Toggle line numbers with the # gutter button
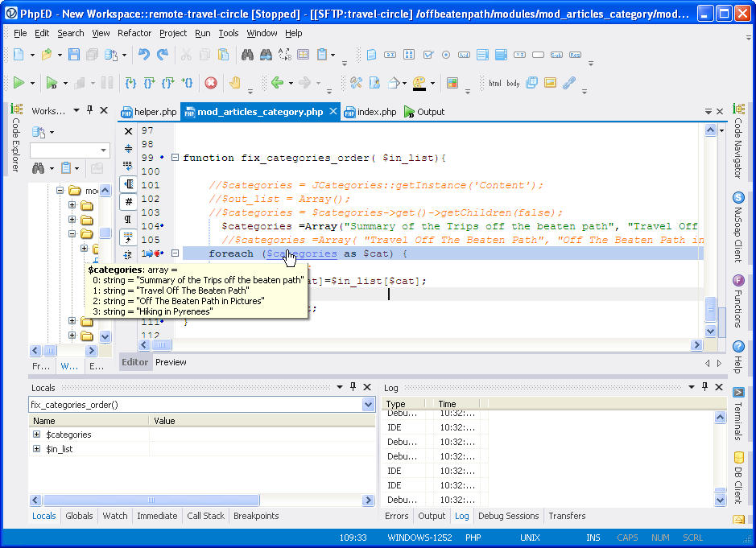Screen dimensions: 756x548 pyautogui.click(x=128, y=201)
